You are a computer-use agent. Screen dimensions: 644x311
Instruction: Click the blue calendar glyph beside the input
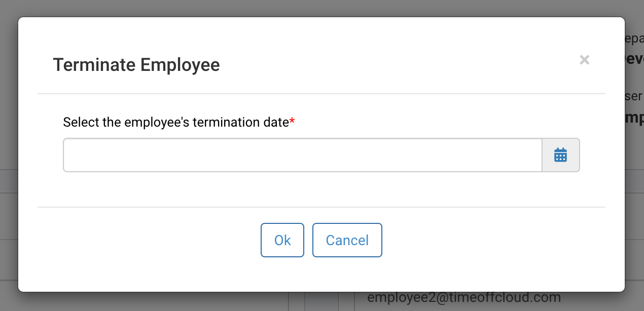560,155
